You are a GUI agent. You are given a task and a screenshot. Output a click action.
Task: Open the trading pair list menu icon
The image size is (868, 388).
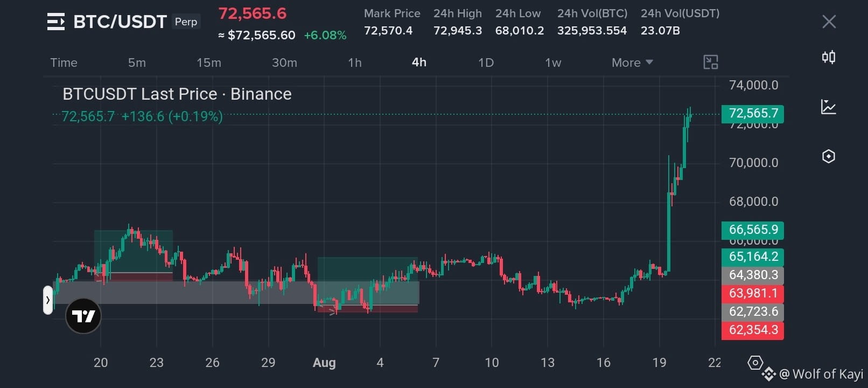coord(56,22)
